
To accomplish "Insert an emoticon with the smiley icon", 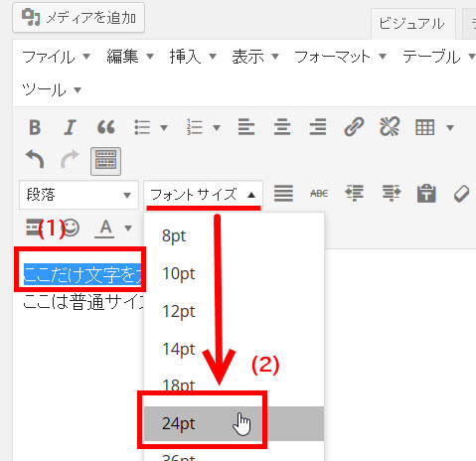I will click(x=71, y=228).
